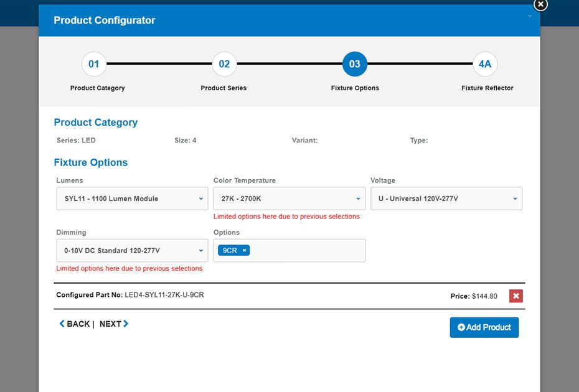Click the NEXT link text
This screenshot has height=392, width=579.
110,324
